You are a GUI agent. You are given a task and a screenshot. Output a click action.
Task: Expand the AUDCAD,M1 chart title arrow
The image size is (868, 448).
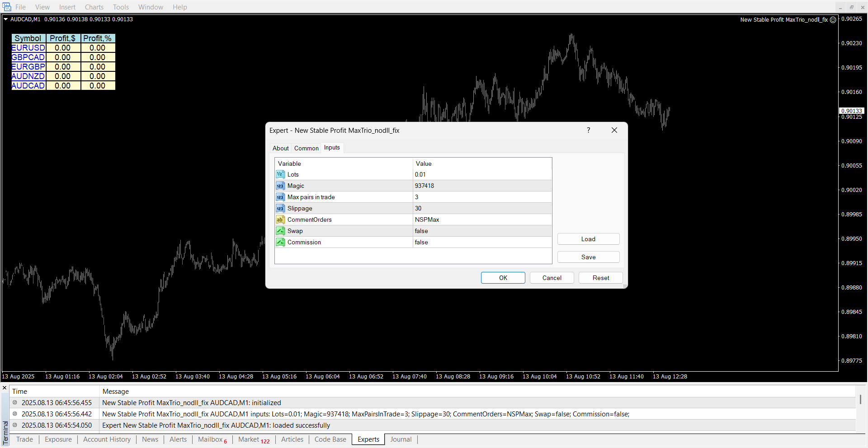point(6,19)
